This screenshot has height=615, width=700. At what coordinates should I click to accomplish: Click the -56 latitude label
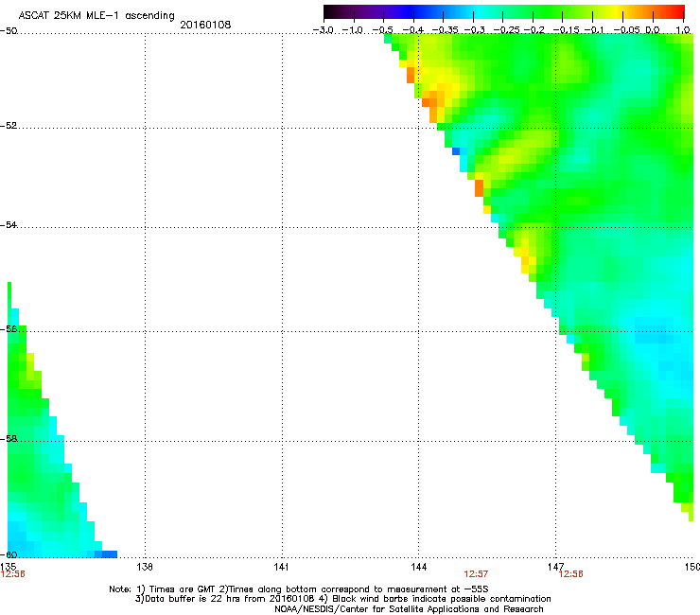pyautogui.click(x=9, y=329)
